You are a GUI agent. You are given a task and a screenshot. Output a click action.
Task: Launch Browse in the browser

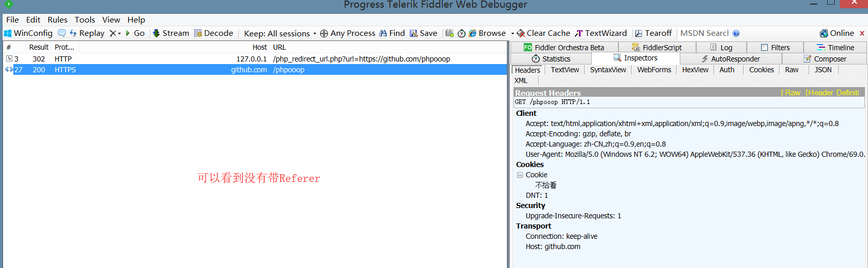487,33
